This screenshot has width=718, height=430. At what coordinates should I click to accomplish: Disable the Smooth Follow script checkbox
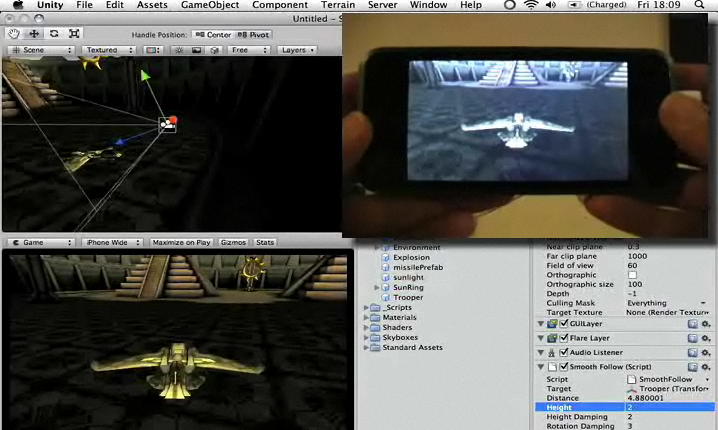click(564, 367)
